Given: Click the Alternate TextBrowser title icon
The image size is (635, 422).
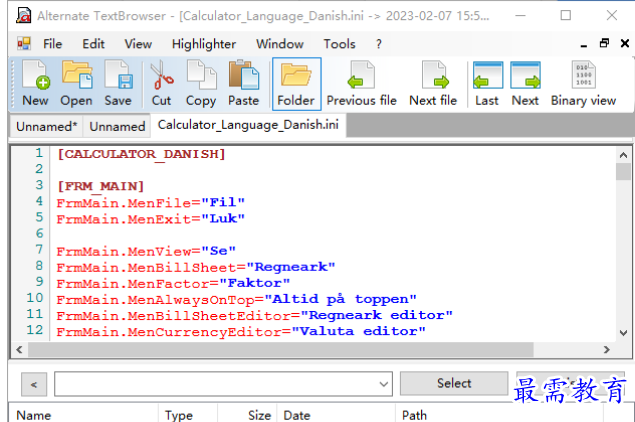Looking at the screenshot, I should tap(23, 15).
